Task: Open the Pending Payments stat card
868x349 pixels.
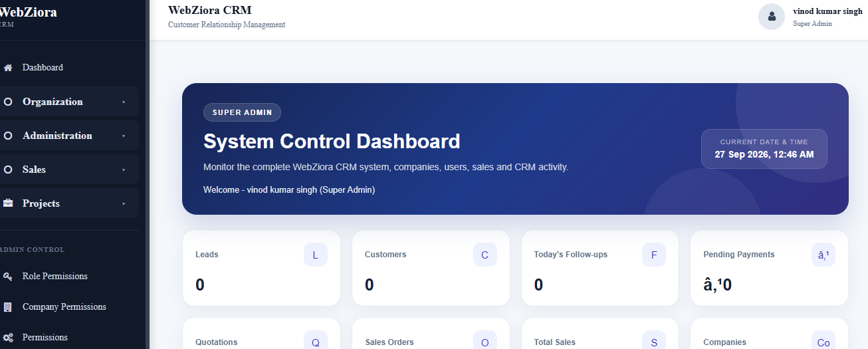Action: (769, 269)
